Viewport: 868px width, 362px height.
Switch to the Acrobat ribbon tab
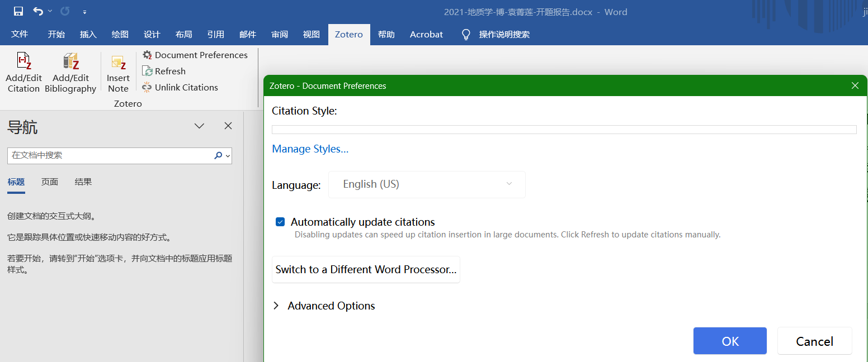pos(426,34)
